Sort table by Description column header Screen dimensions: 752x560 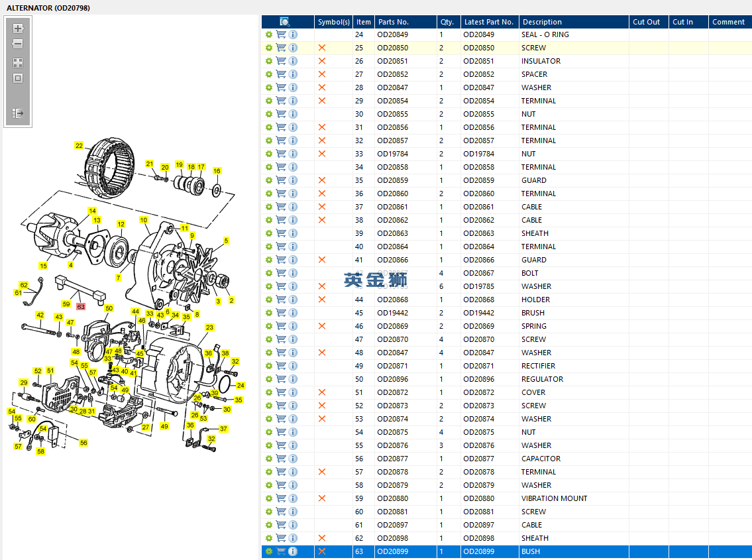pos(542,22)
